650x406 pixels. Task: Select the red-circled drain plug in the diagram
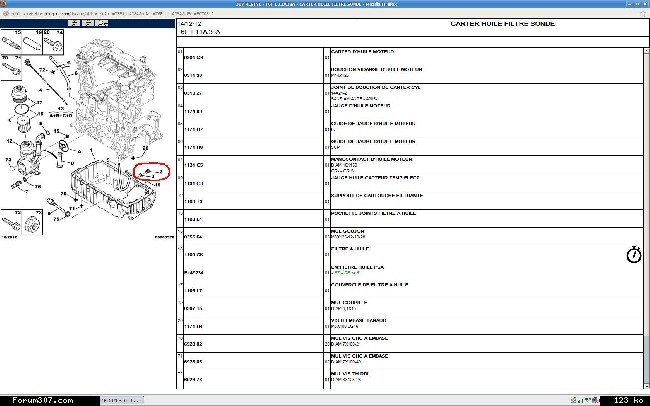(x=152, y=173)
